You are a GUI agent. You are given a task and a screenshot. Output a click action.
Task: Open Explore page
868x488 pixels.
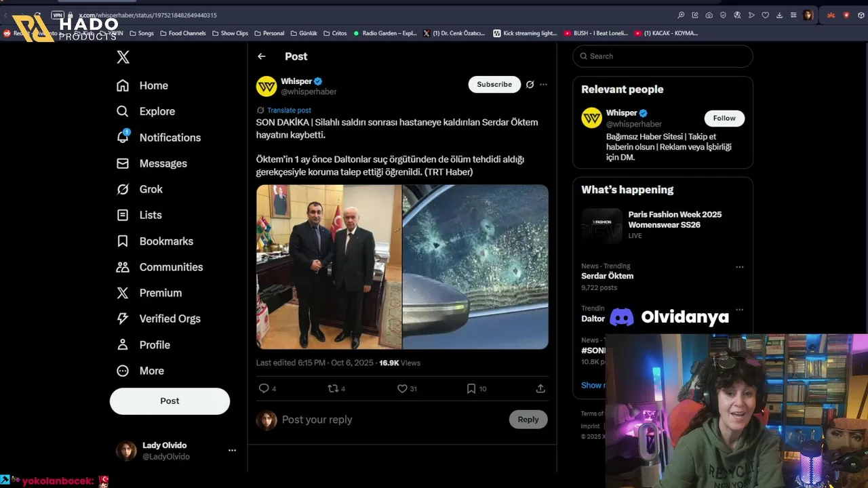146,111
